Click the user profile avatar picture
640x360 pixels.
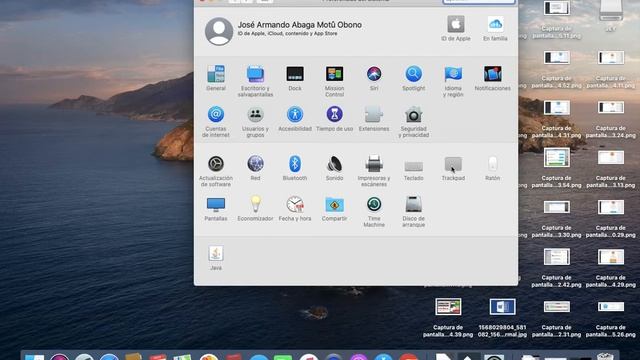219,31
